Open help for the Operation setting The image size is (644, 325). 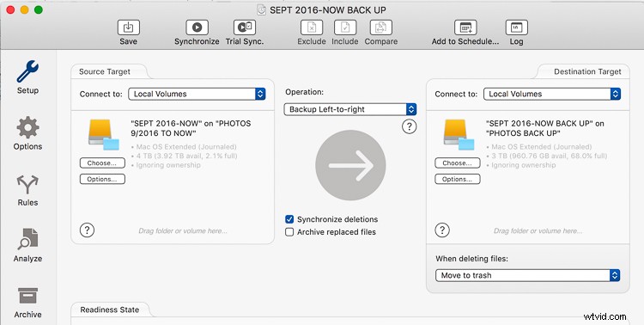[409, 126]
